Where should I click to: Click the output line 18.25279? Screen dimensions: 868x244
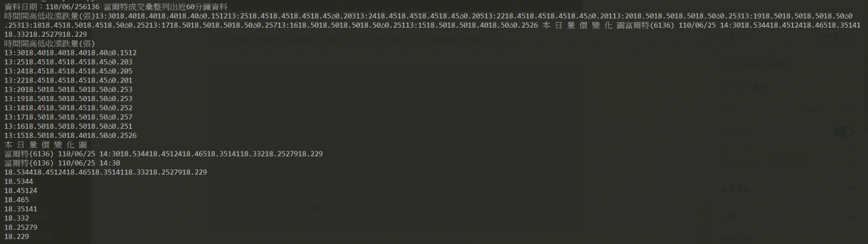pyautogui.click(x=20, y=228)
